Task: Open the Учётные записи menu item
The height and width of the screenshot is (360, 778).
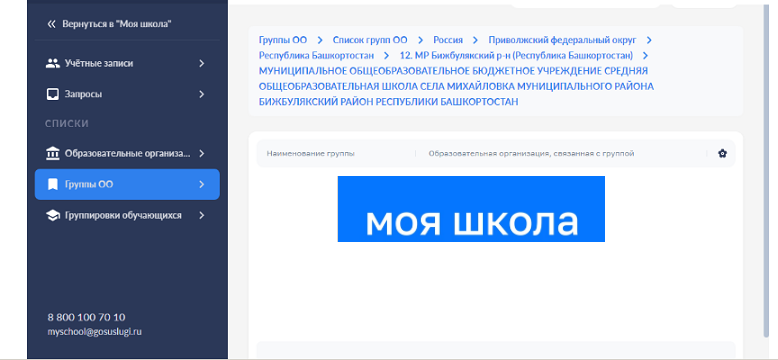Action: pos(127,63)
